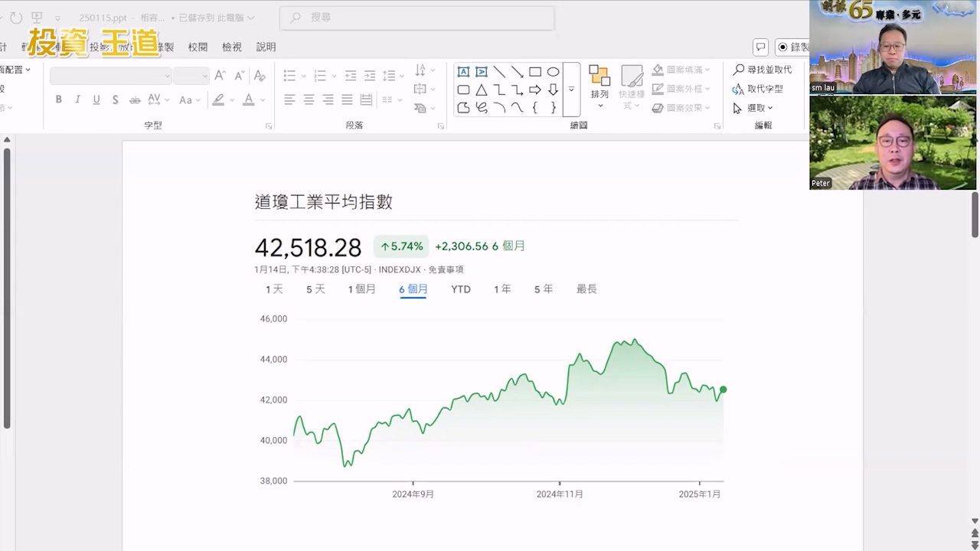Increase list indent level
This screenshot has width=980, height=551.
tap(370, 75)
